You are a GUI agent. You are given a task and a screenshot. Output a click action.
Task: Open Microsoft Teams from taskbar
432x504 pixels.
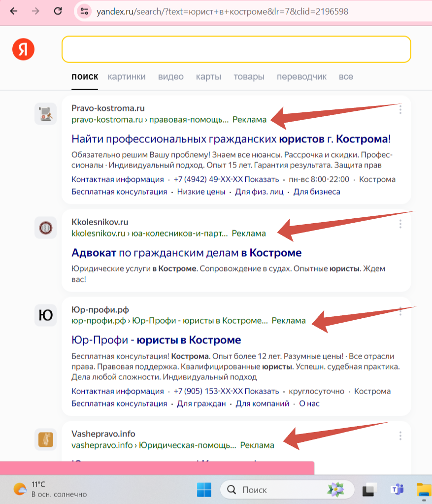[x=397, y=490]
